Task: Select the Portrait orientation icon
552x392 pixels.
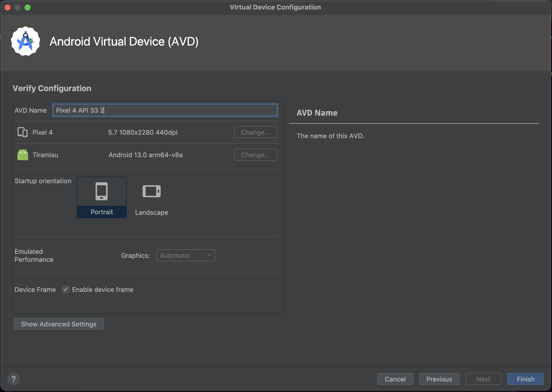Action: [101, 191]
